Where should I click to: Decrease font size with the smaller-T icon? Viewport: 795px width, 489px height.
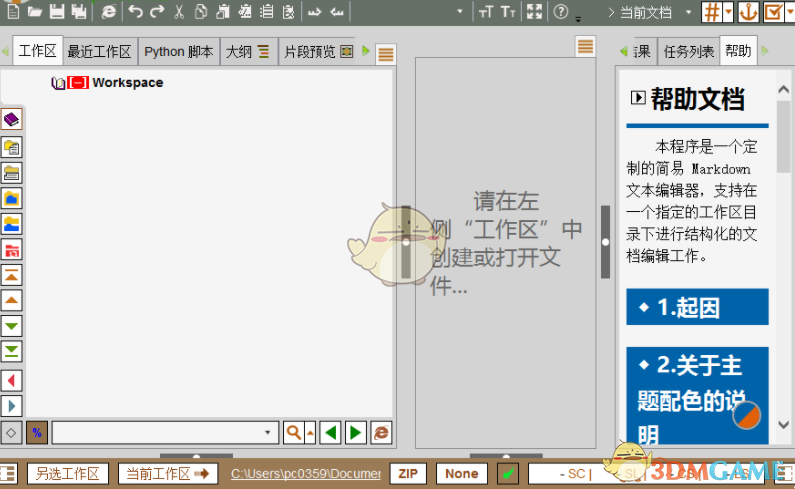[x=508, y=12]
